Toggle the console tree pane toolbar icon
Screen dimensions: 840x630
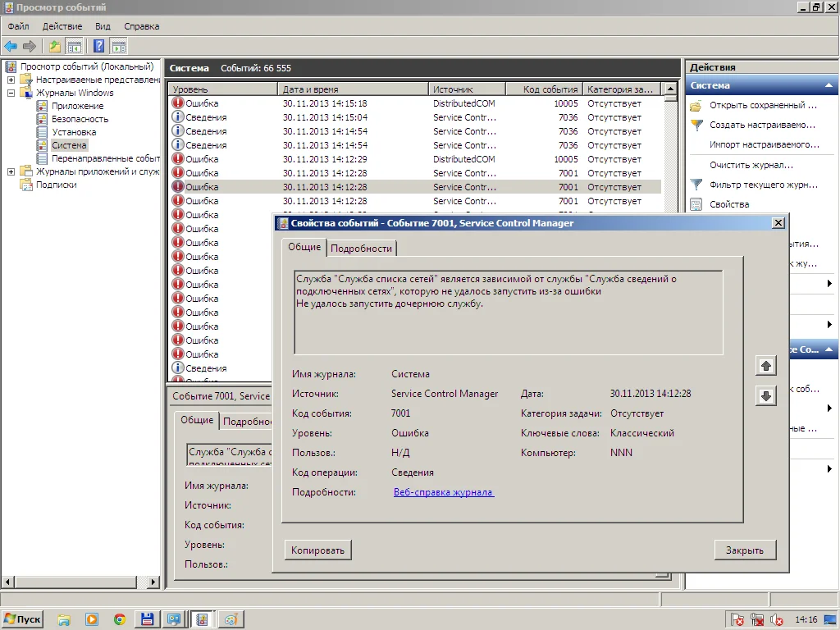click(75, 46)
